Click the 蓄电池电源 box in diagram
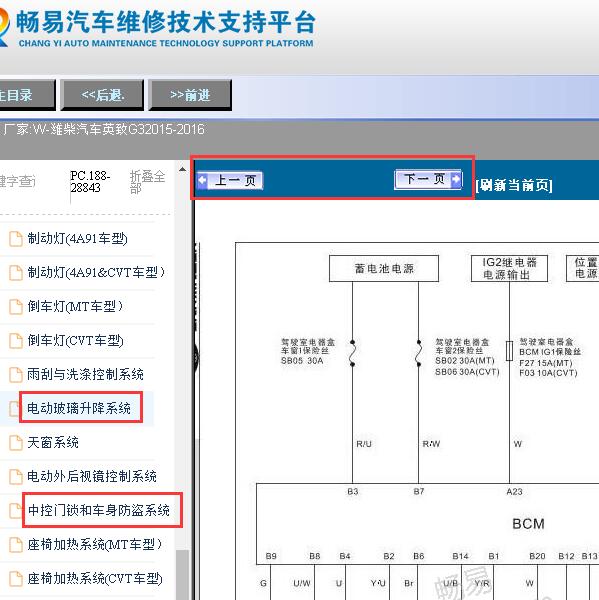599x600 pixels. pyautogui.click(x=384, y=269)
